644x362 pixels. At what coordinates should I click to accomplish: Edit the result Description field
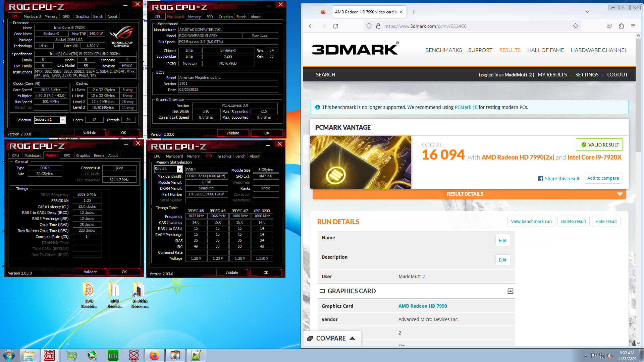click(502, 260)
